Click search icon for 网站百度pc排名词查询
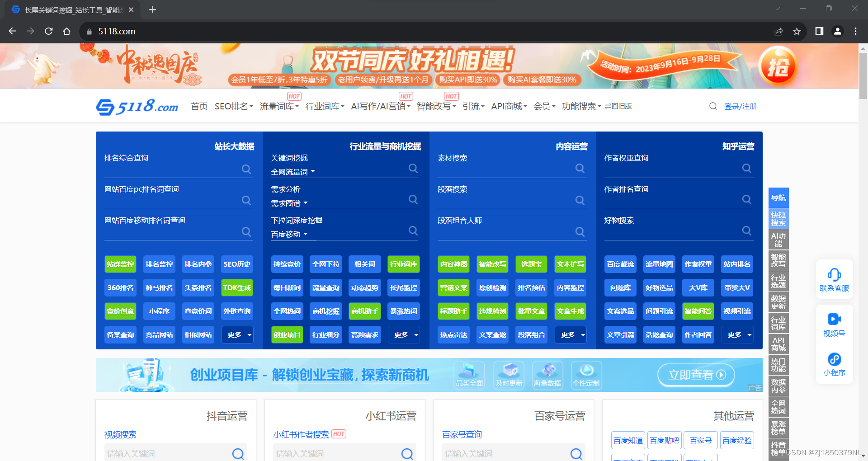 tap(246, 200)
